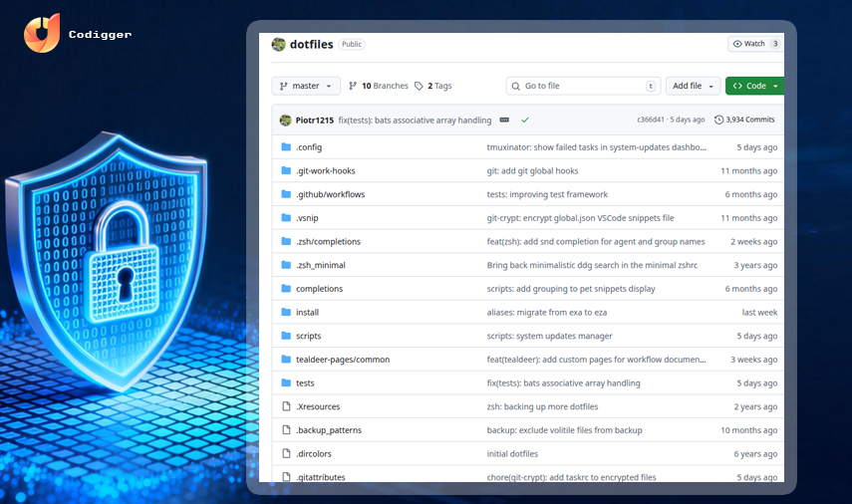Open commit 'backup: exclude volitile files from backup'
Screen dimensions: 852x504
pyautogui.click(x=565, y=430)
